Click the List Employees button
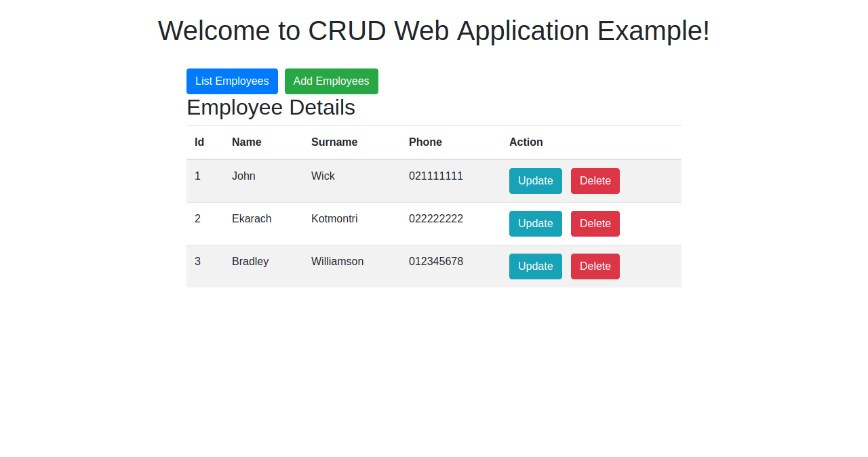This screenshot has height=457, width=868. 232,81
